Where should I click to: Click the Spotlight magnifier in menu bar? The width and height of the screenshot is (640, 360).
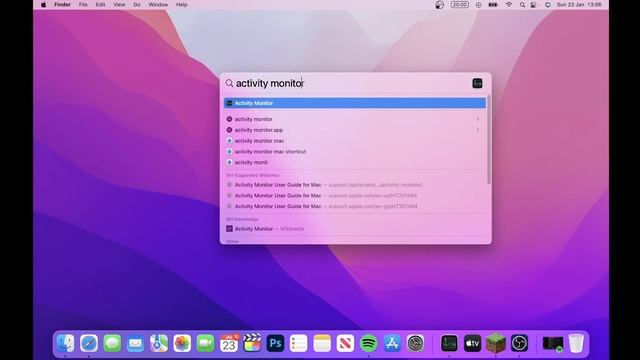(x=522, y=5)
